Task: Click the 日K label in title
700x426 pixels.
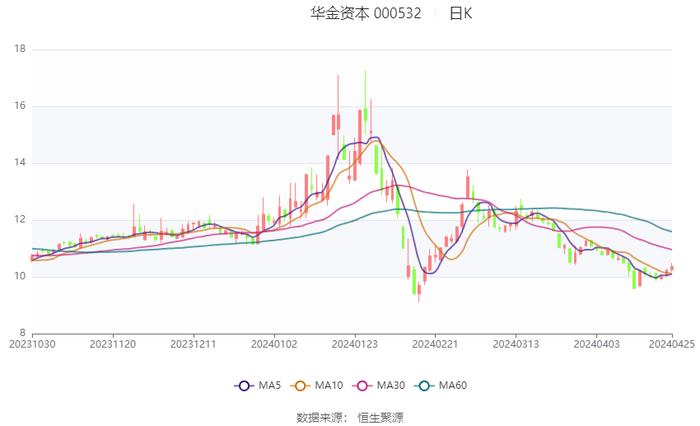Action: coord(461,13)
